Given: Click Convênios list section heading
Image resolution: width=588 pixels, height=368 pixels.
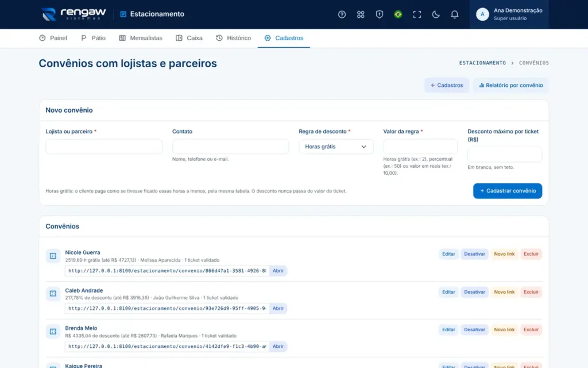Looking at the screenshot, I should click(x=62, y=226).
